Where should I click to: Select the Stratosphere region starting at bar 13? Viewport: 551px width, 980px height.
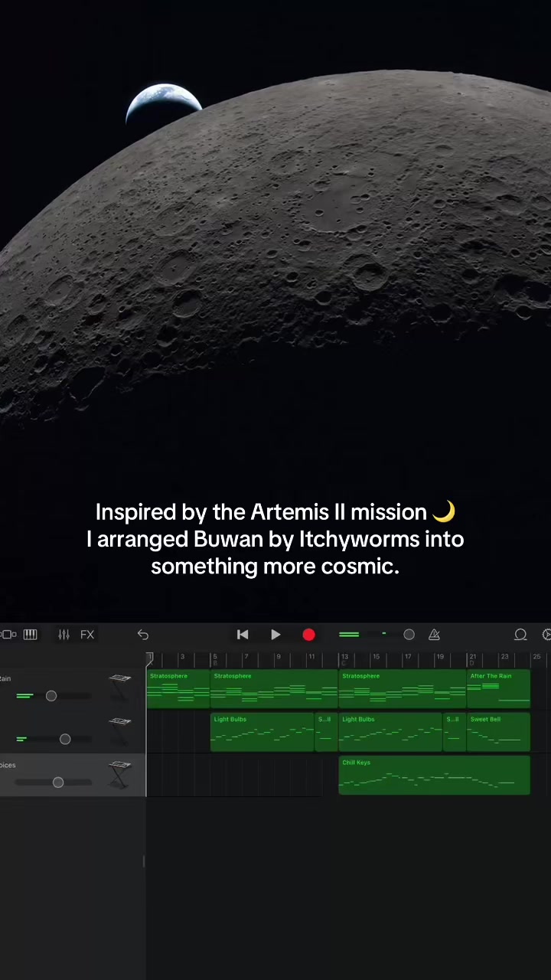403,688
